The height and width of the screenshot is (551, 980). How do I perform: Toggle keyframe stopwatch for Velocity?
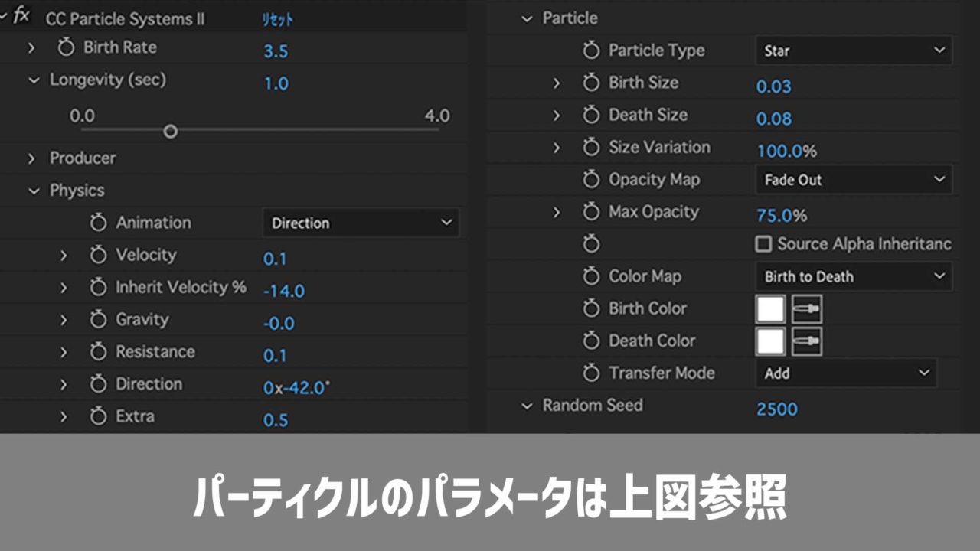[98, 256]
